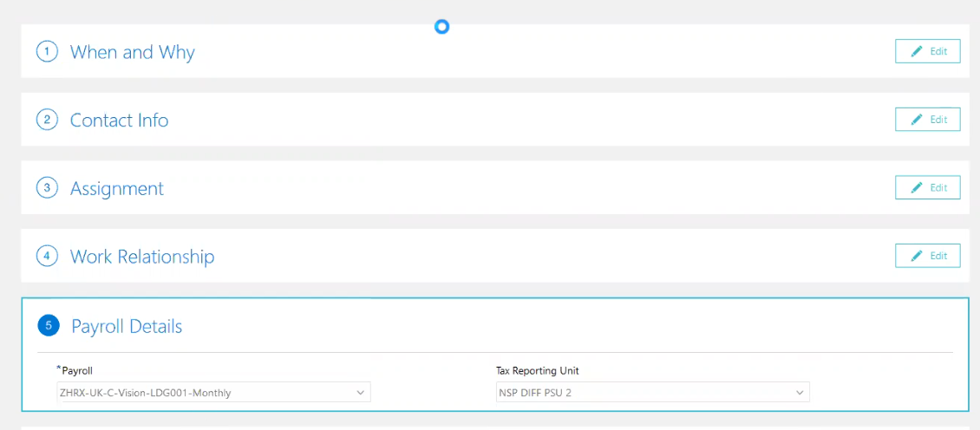Screen dimensions: 980x430
Task: Click the step 1 circle icon
Action: pos(47,52)
